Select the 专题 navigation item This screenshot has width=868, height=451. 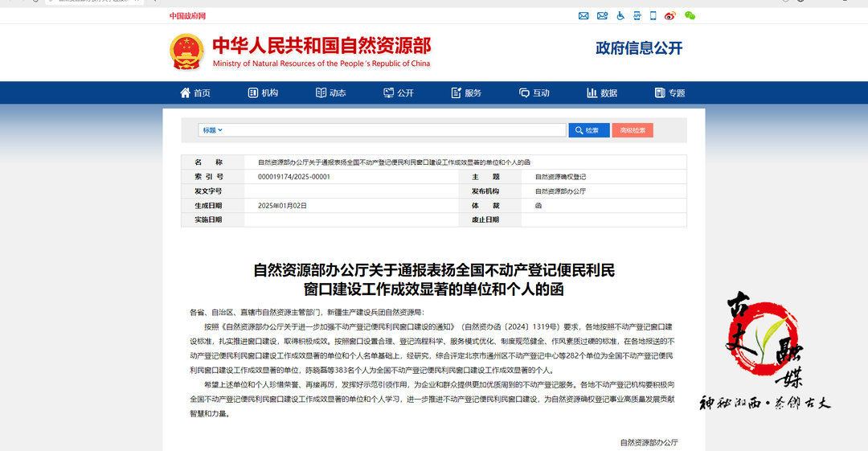pos(670,92)
